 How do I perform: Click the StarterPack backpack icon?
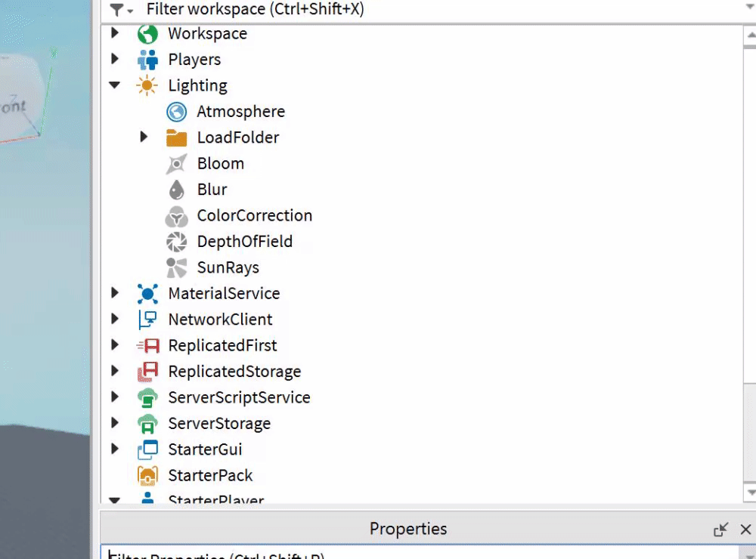tap(147, 476)
